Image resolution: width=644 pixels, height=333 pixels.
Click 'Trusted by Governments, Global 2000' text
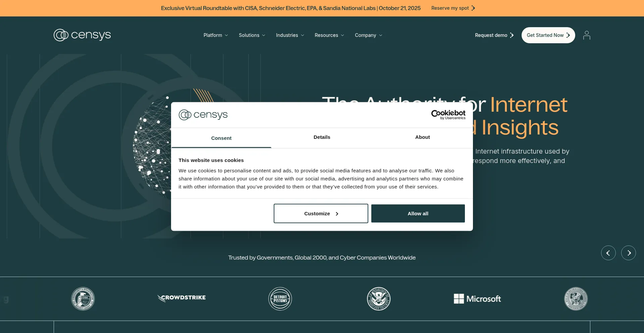tap(322, 258)
